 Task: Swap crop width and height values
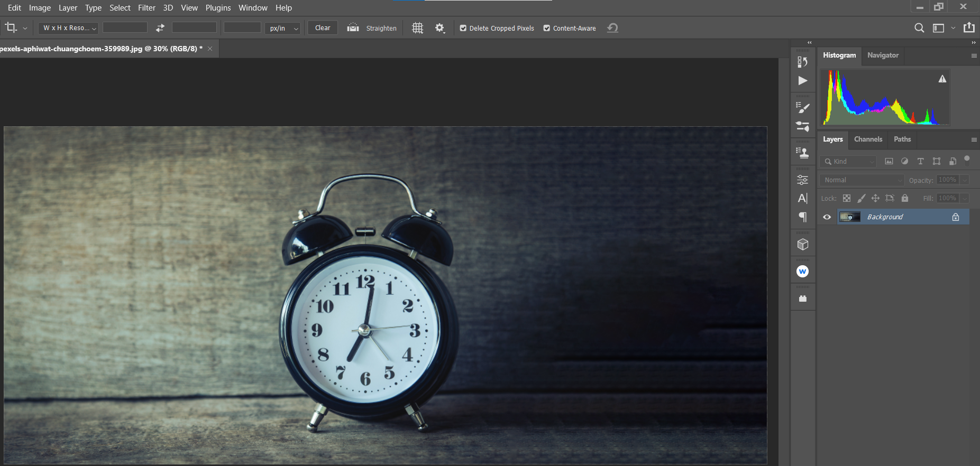[160, 28]
